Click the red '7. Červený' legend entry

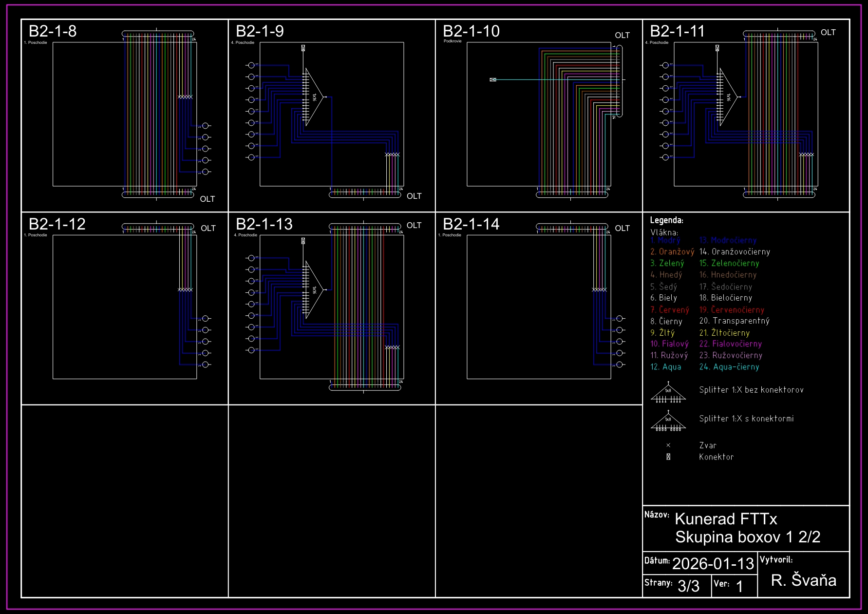point(670,310)
